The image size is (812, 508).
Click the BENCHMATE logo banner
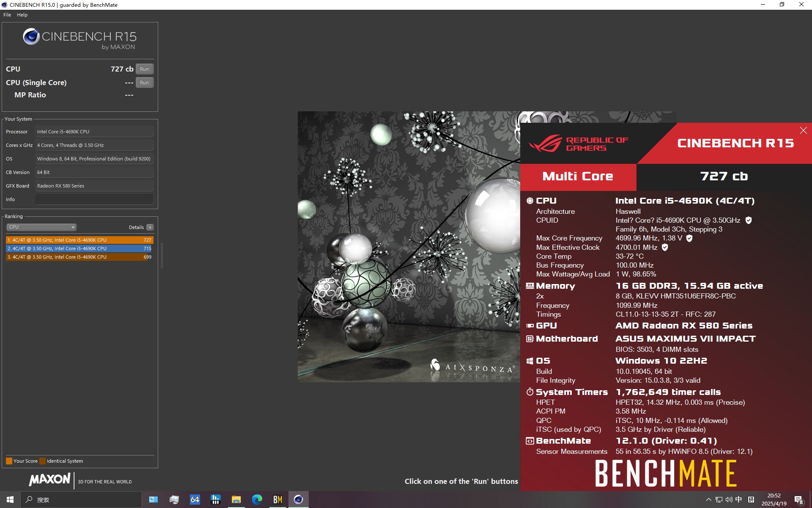pos(666,473)
